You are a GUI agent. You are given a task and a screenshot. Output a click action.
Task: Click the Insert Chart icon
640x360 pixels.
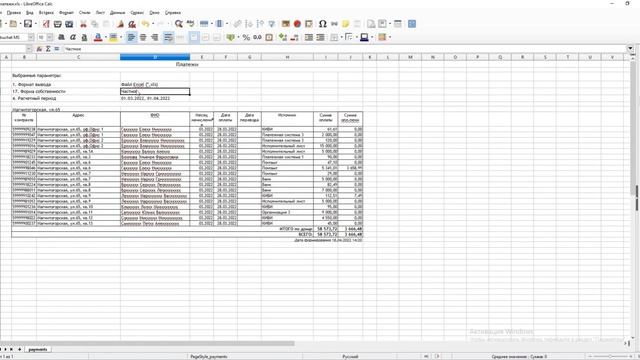tap(297, 24)
